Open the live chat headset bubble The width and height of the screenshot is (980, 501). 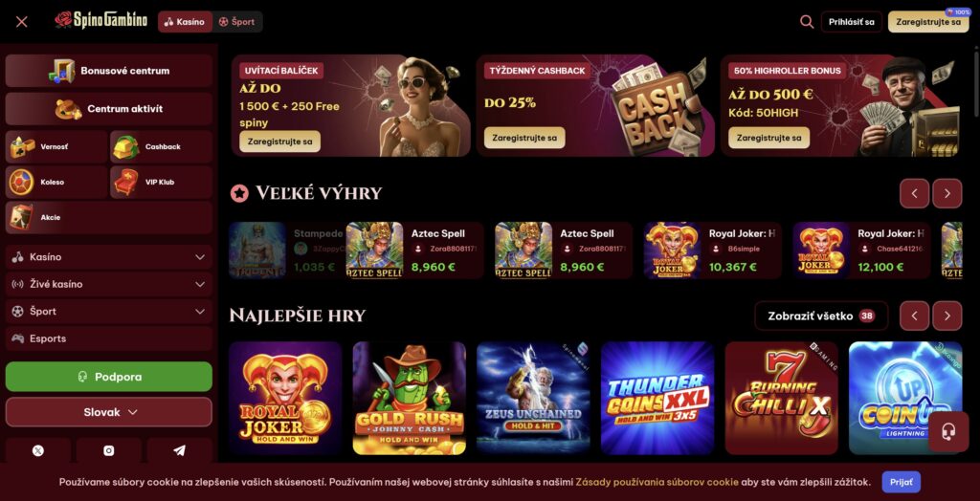pyautogui.click(x=948, y=431)
